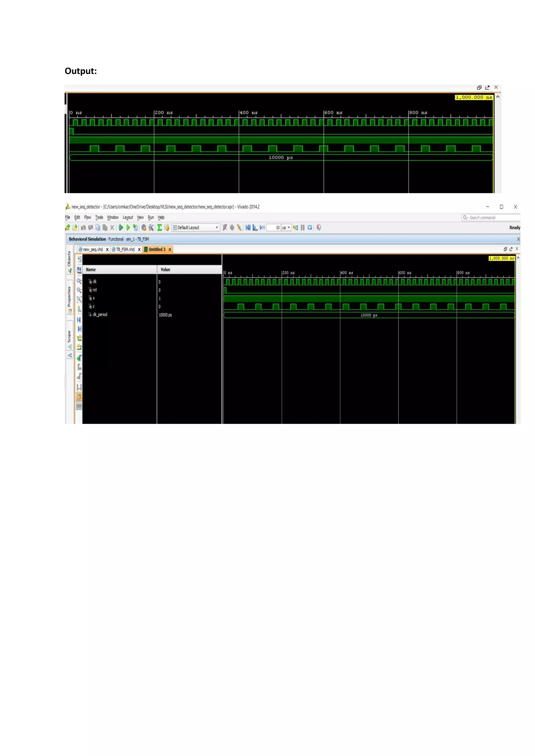The height and width of the screenshot is (756, 535).
Task: Click the Generate Bitstream icon
Action: [135, 228]
